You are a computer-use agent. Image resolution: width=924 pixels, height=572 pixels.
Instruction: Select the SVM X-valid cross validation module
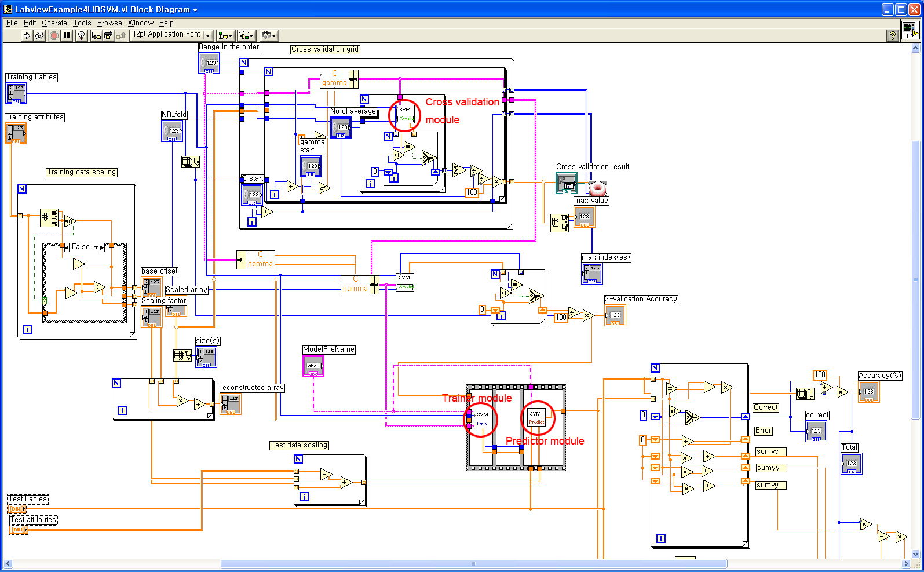406,114
